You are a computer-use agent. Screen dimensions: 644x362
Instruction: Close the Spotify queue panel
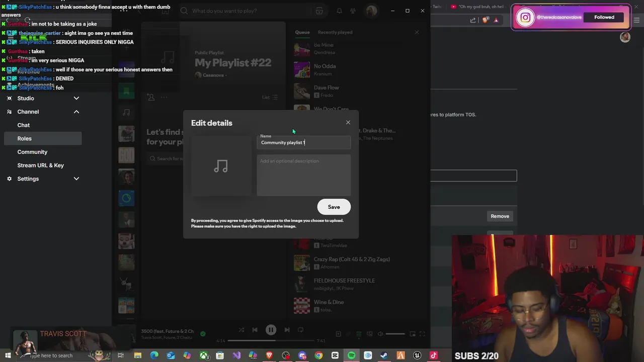click(x=417, y=32)
